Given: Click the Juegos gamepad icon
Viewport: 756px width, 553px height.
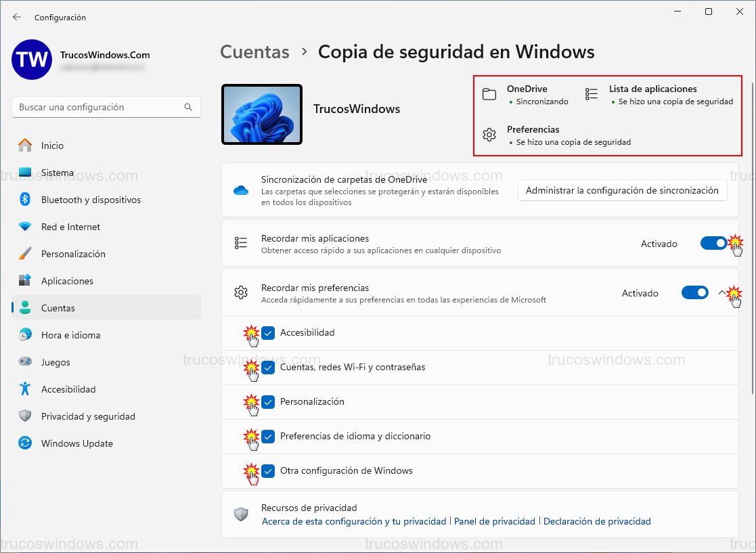Looking at the screenshot, I should click(24, 362).
